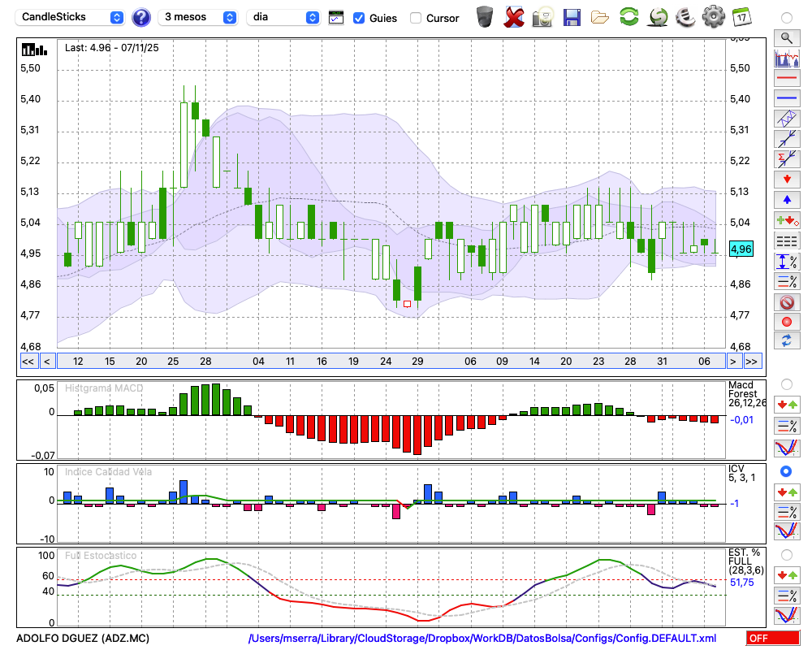Click the Config.DEFAULT.xml file path link
Image resolution: width=812 pixels, height=650 pixels.
click(482, 639)
